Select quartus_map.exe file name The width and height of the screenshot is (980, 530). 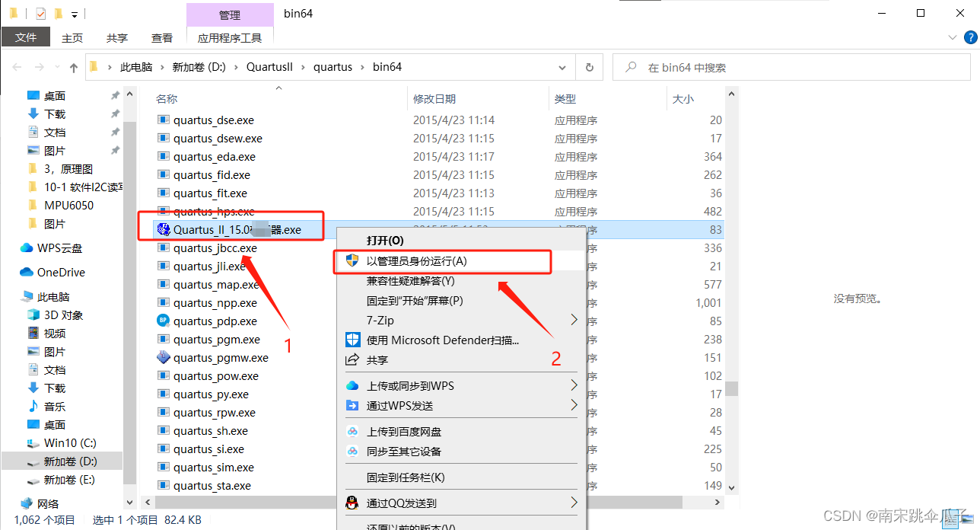click(x=216, y=284)
